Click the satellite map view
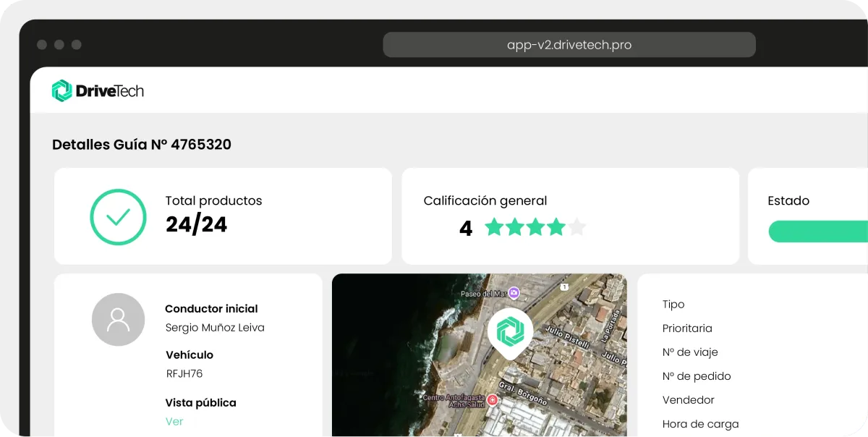 480,355
